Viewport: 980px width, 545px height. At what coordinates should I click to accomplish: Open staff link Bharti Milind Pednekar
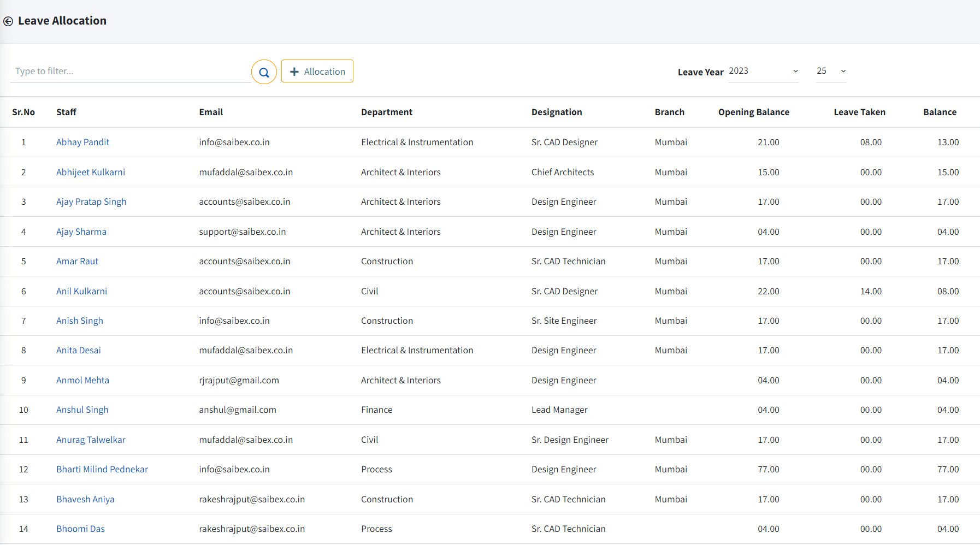click(x=102, y=469)
